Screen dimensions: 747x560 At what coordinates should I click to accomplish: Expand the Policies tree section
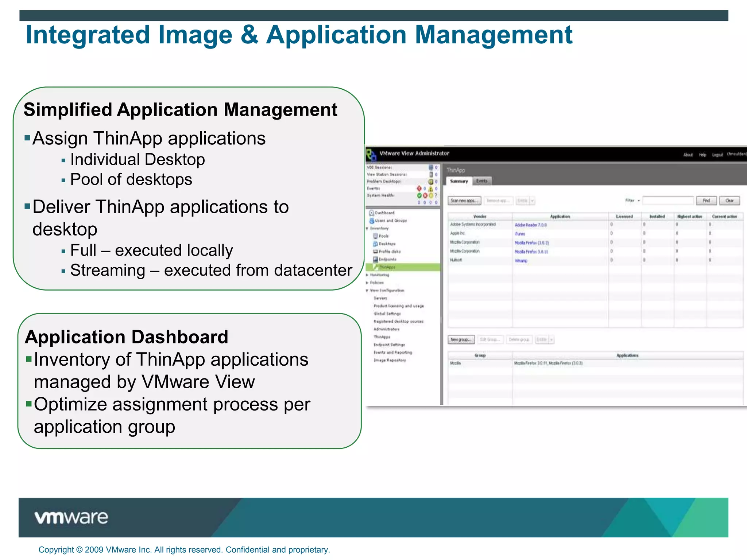(367, 283)
